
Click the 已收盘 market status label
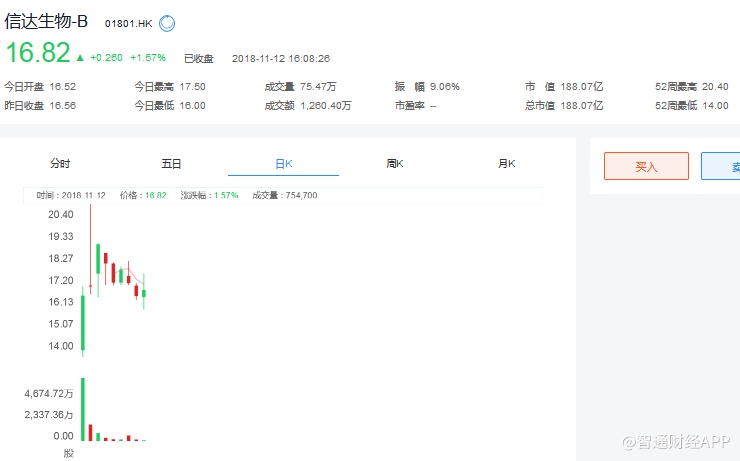click(199, 59)
